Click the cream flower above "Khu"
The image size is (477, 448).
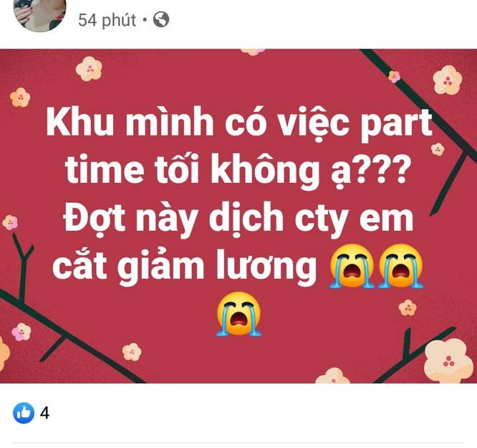pyautogui.click(x=89, y=69)
